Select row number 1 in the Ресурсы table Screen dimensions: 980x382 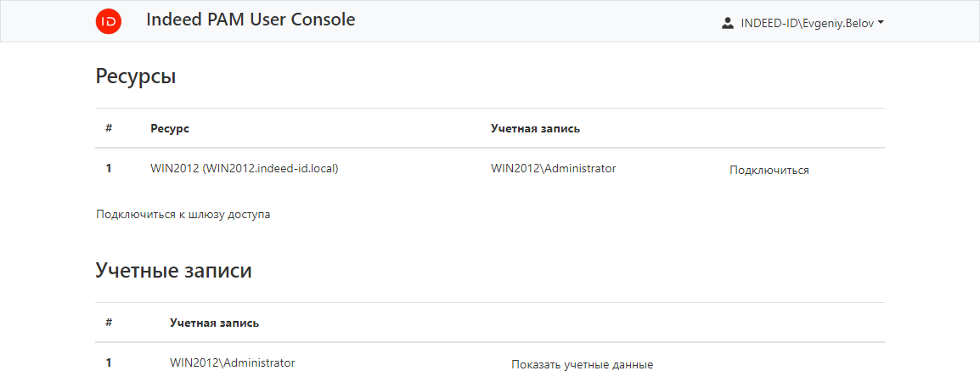click(109, 168)
